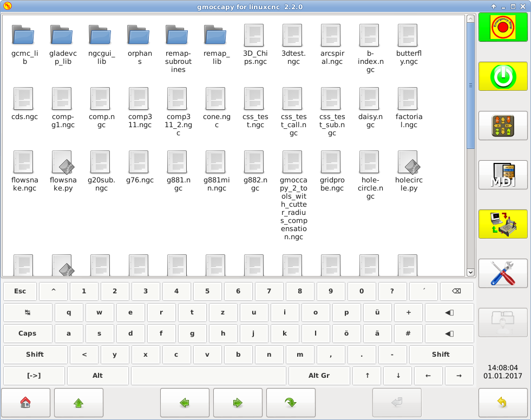
Task: Toggle the left Shift key
Action: coord(35,355)
